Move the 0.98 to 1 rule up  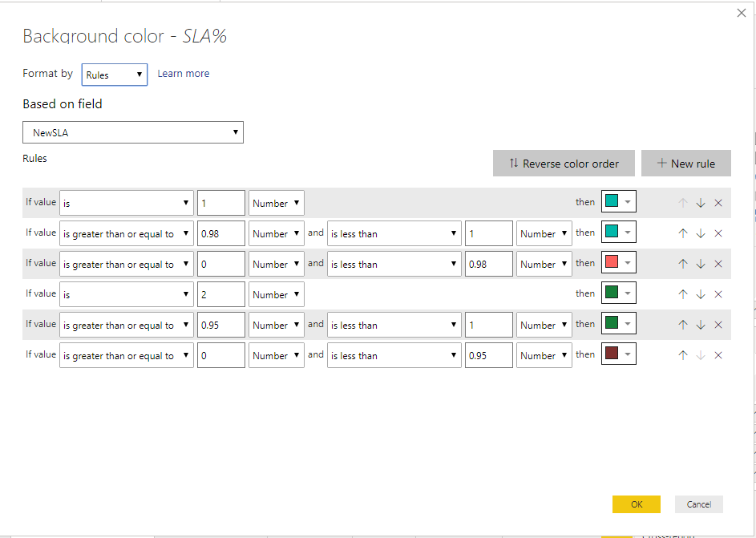[683, 233]
